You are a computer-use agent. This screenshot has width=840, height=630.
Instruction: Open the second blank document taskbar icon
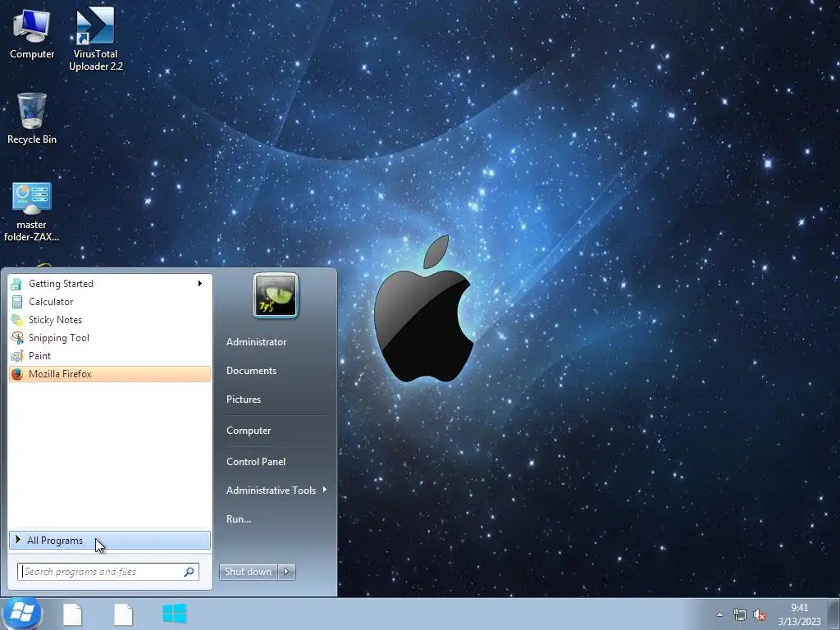click(x=123, y=614)
